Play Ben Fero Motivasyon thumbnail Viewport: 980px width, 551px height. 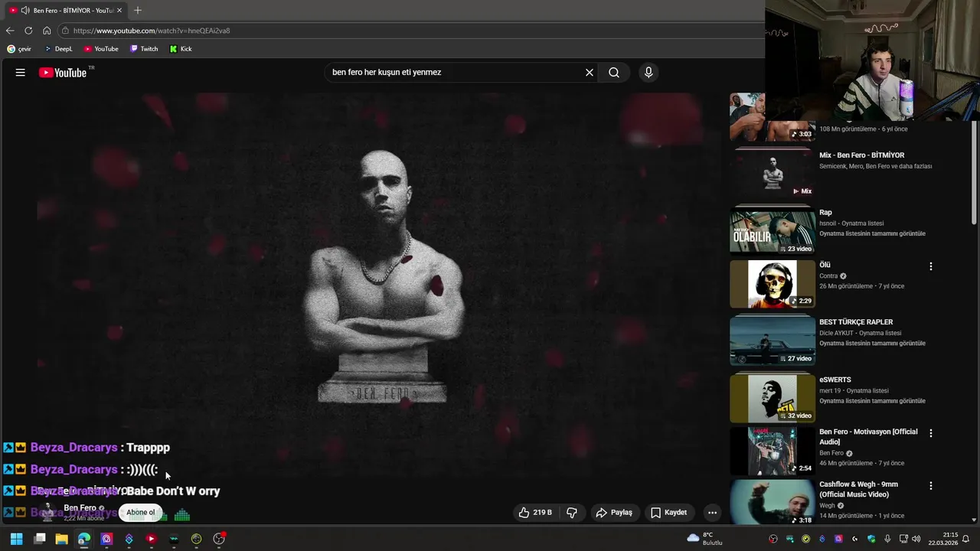coord(773,451)
